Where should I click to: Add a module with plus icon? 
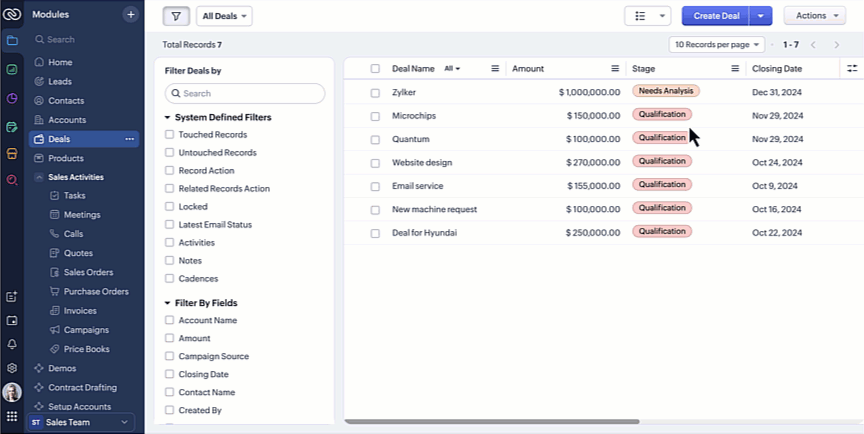[131, 15]
